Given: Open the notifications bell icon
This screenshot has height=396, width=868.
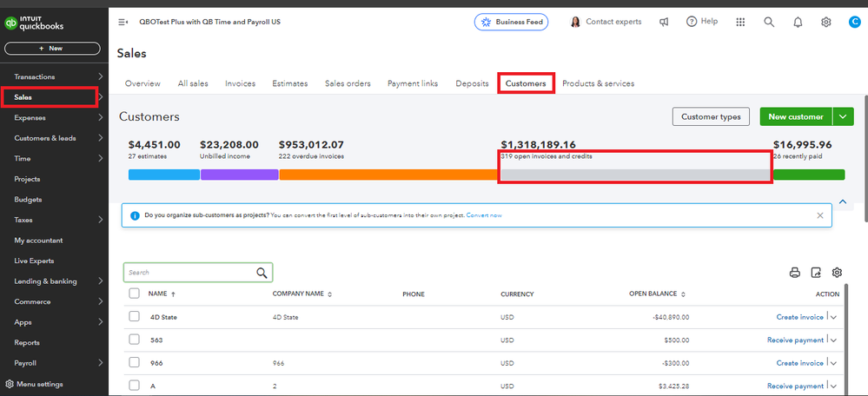Looking at the screenshot, I should click(798, 22).
